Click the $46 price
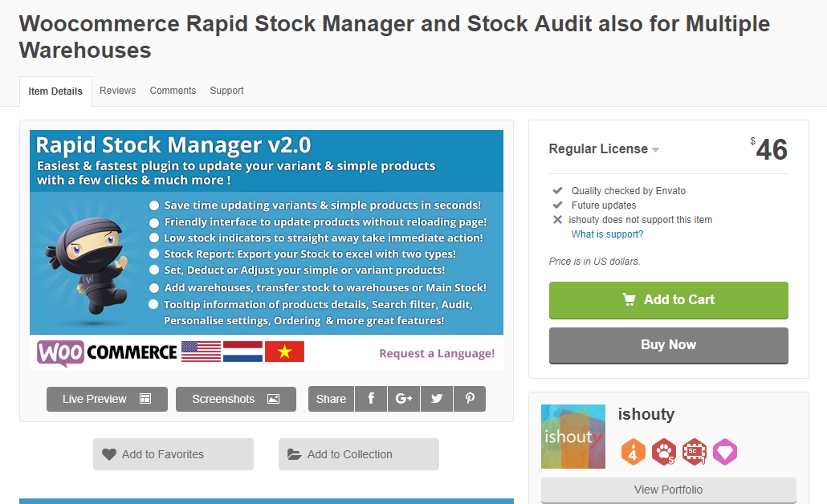Image resolution: width=827 pixels, height=504 pixels. coord(769,149)
